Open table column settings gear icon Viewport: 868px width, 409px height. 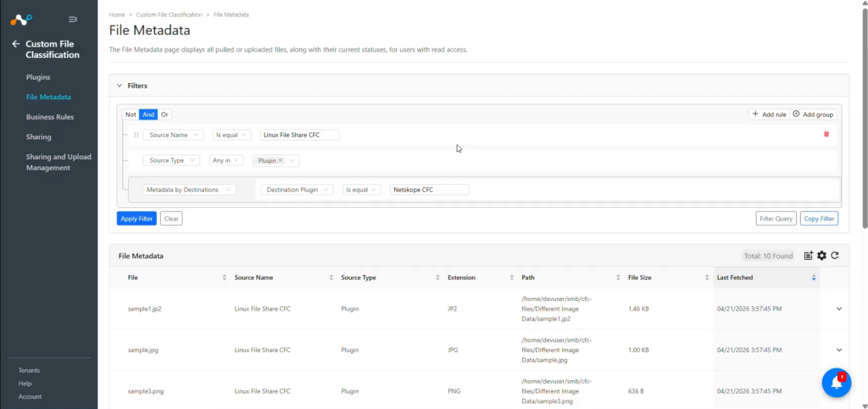pyautogui.click(x=821, y=255)
